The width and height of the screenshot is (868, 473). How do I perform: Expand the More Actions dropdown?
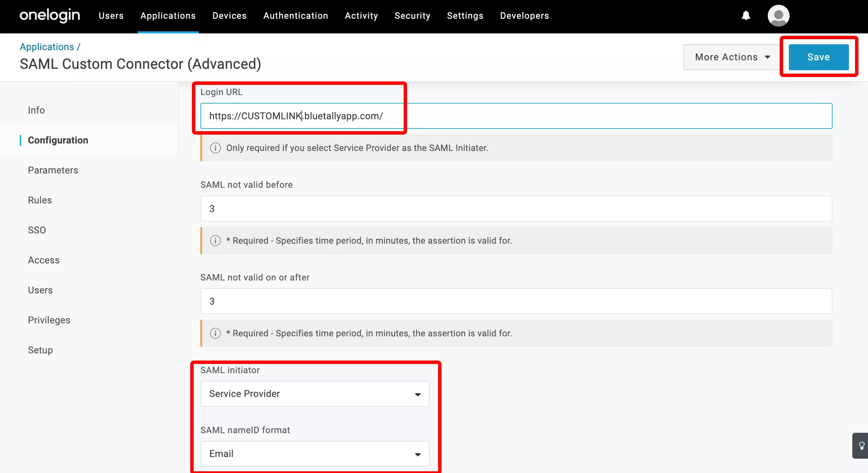click(x=732, y=57)
